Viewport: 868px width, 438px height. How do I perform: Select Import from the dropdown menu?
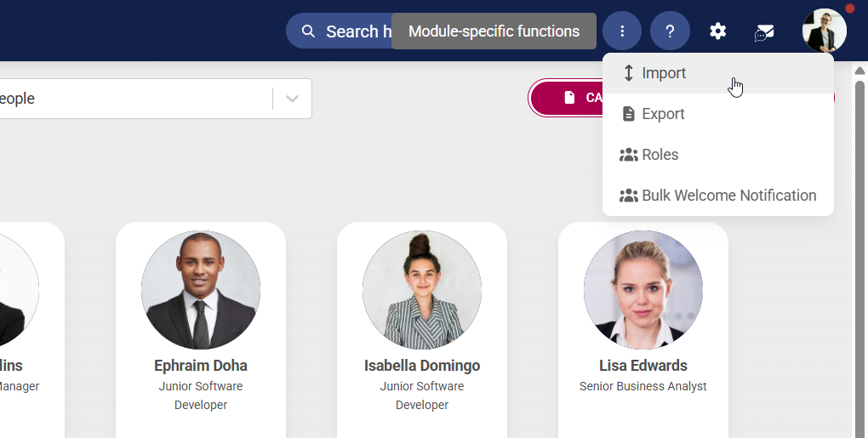[718, 73]
